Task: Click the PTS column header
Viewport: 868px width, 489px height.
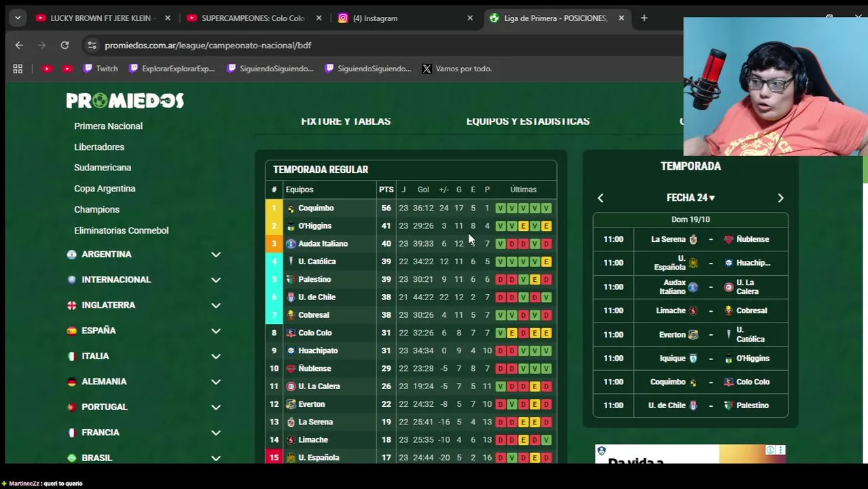Action: coord(386,189)
